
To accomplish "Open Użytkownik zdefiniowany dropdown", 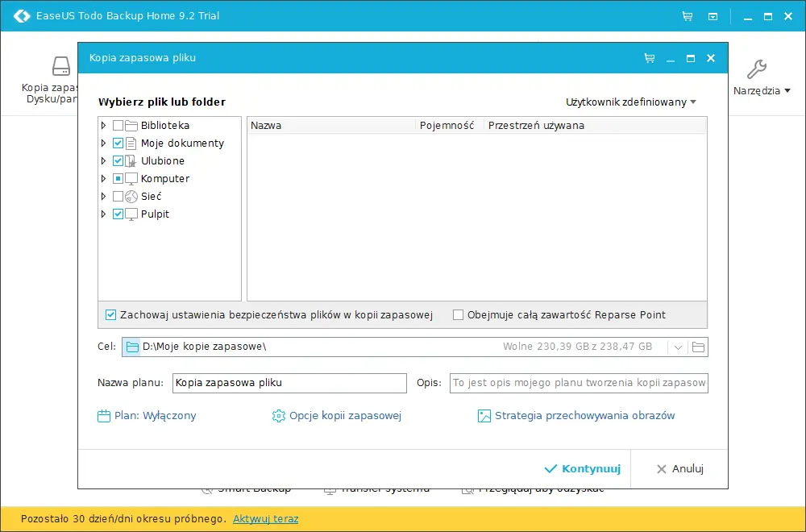I will 631,102.
